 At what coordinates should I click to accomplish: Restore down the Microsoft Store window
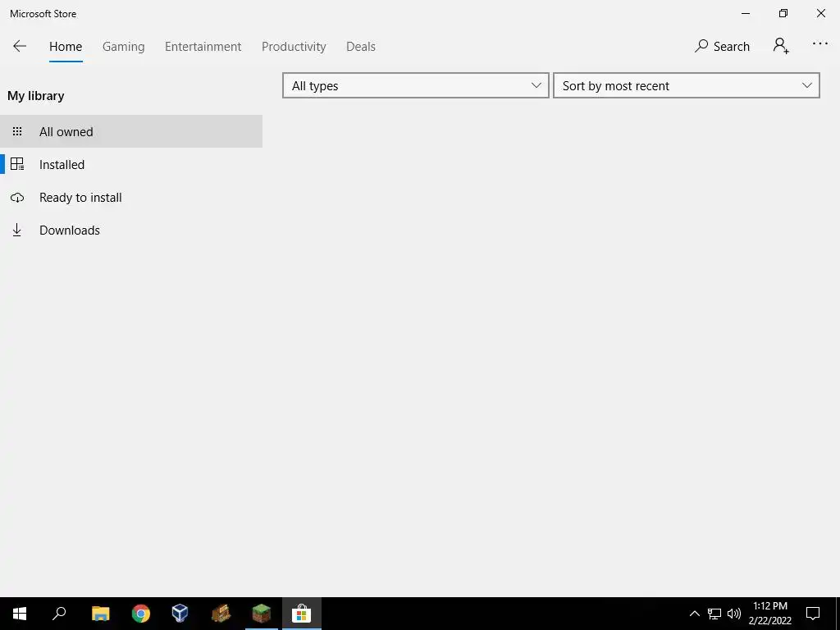pyautogui.click(x=783, y=13)
